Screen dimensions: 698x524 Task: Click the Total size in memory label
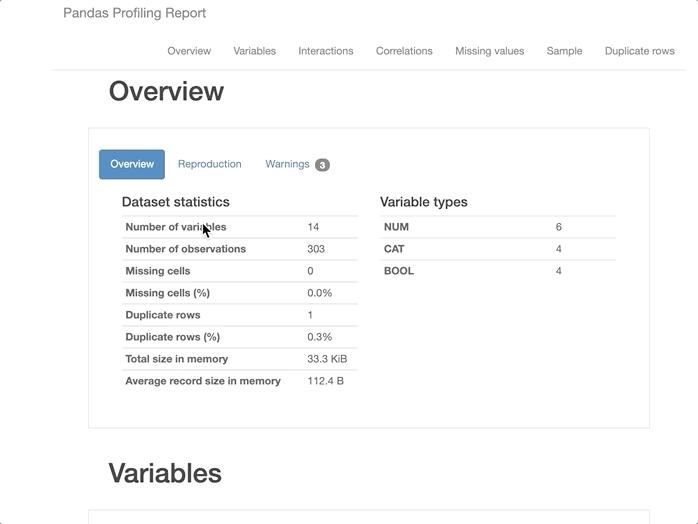(x=177, y=359)
